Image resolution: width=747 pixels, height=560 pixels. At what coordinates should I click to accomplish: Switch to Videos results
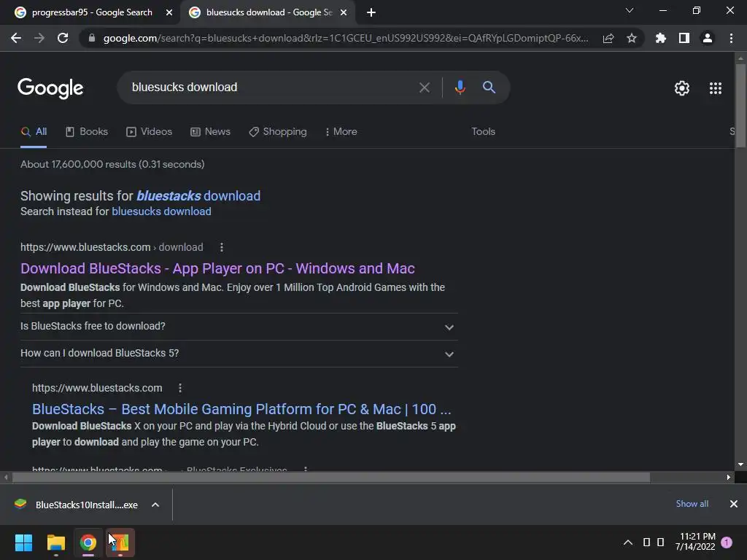point(149,132)
